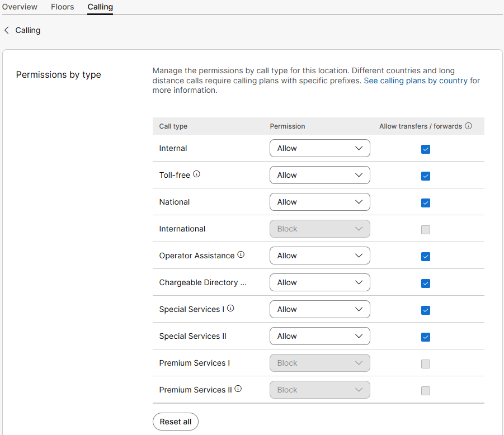Open the Internal permission dropdown
This screenshot has height=435, width=504.
[x=319, y=148]
